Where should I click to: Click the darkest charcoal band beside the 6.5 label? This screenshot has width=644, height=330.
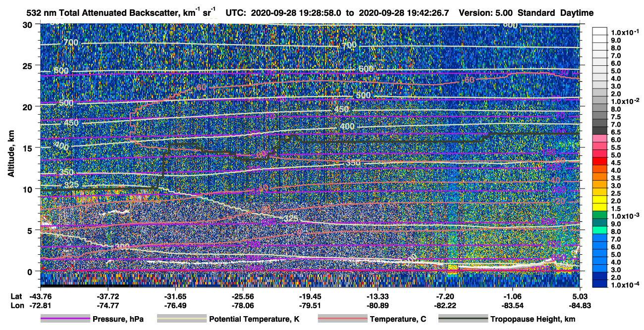click(600, 130)
